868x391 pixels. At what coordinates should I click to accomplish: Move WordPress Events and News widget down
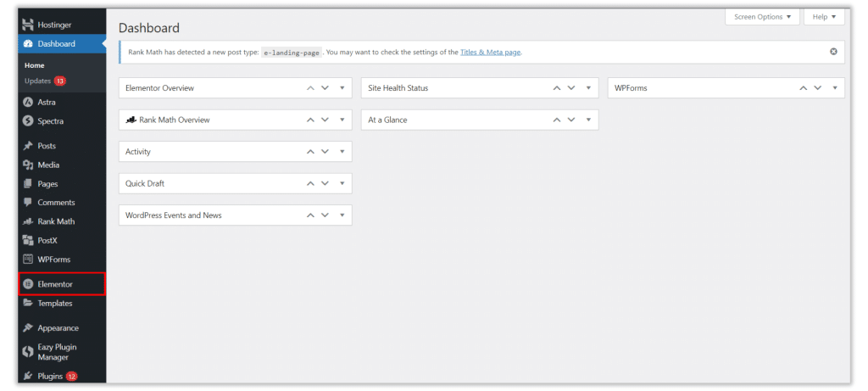point(325,215)
